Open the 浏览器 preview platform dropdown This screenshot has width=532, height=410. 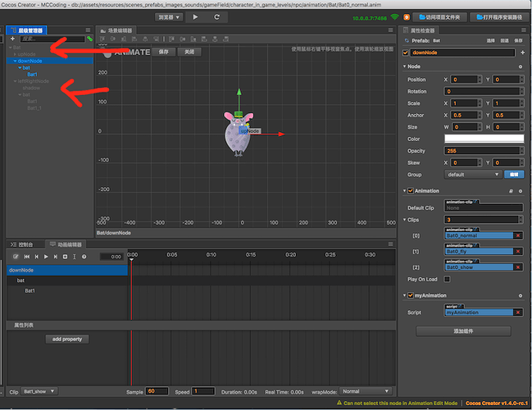pyautogui.click(x=169, y=17)
